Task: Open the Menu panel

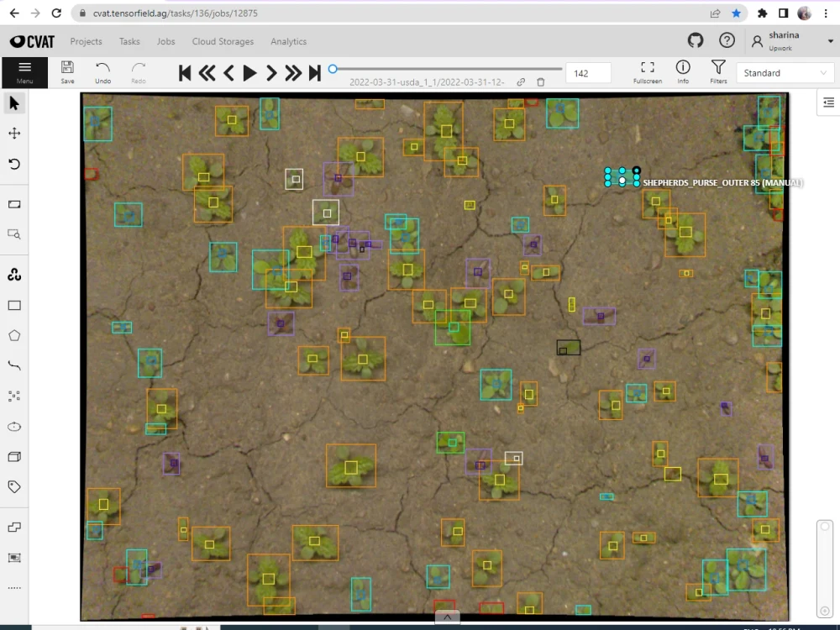Action: click(24, 72)
